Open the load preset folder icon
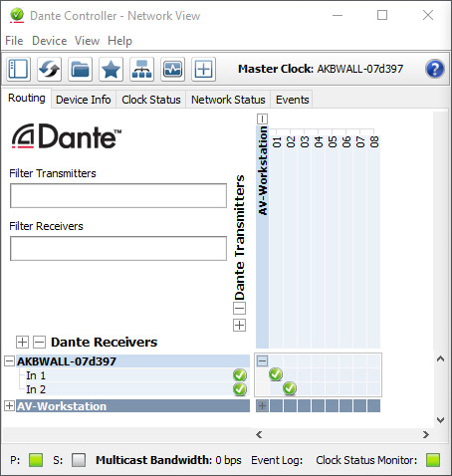 (x=80, y=69)
